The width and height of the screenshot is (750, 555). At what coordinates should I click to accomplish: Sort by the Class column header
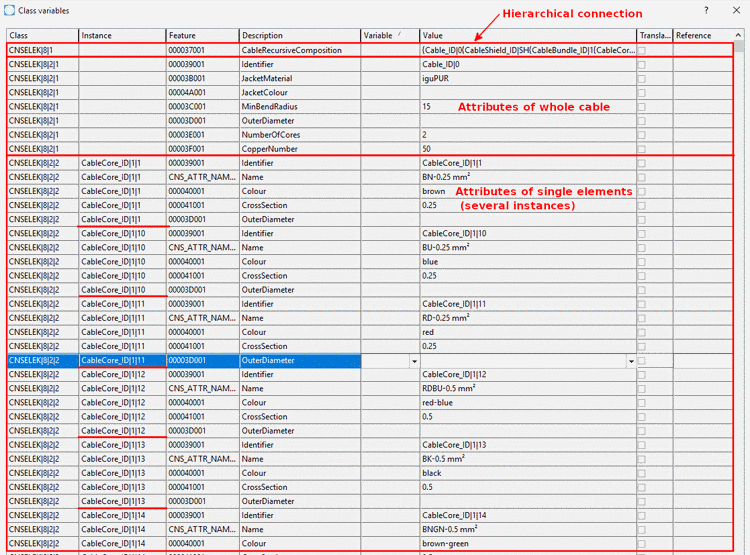pos(42,35)
